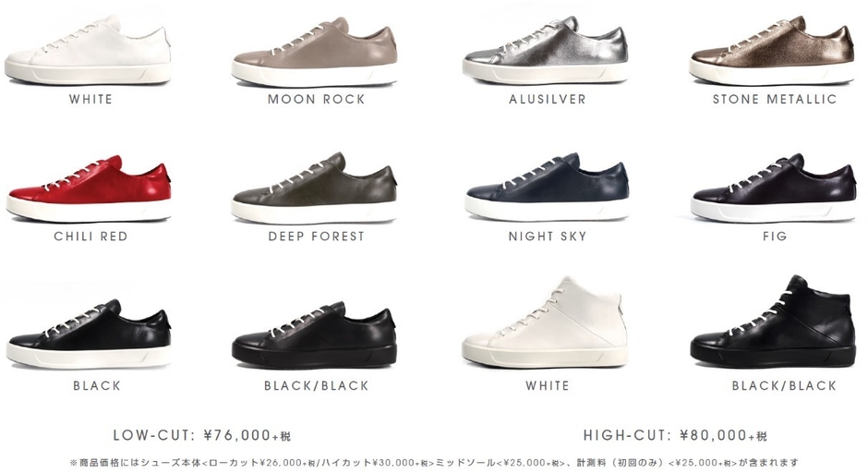This screenshot has width=868, height=474.
Task: Choose the low-cut Black/Black sneaker image
Action: [x=315, y=335]
